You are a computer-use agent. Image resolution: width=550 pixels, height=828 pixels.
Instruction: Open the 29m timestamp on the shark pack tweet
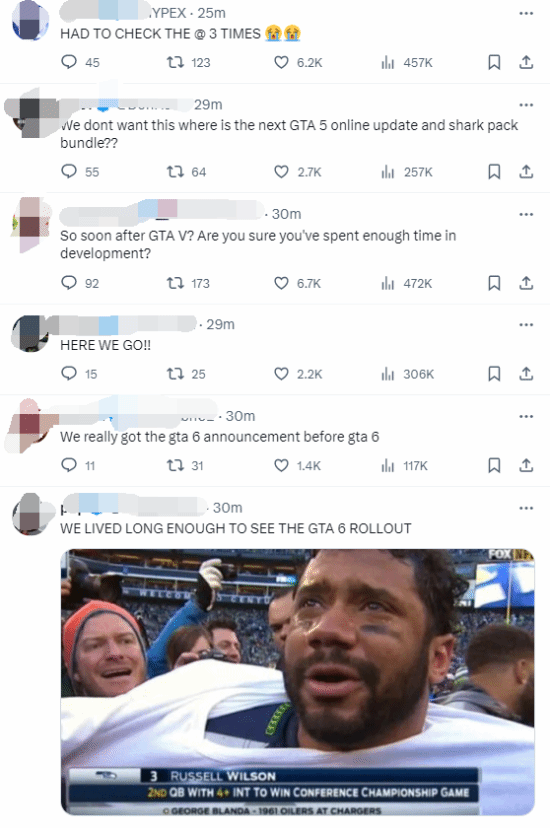click(208, 105)
